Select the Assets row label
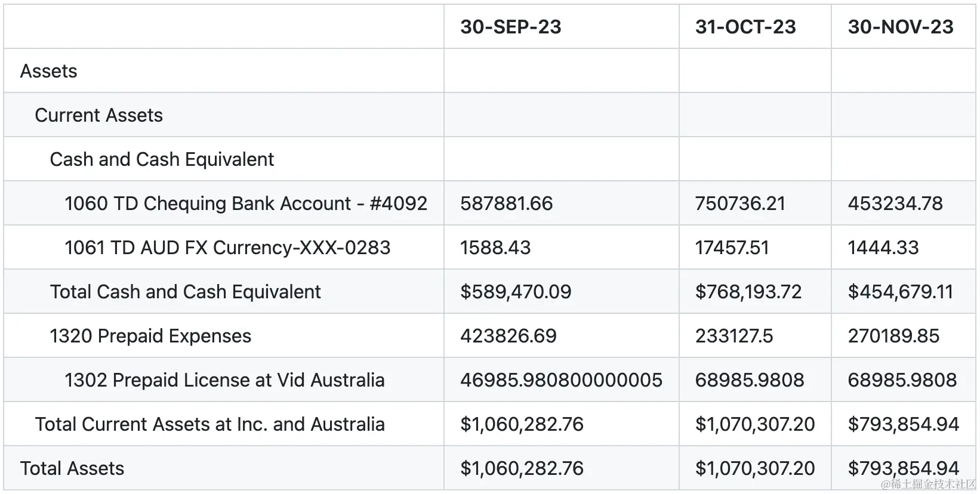980x494 pixels. tap(49, 71)
